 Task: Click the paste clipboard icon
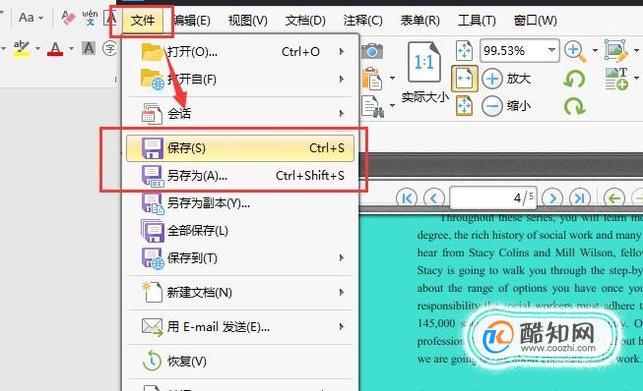click(x=372, y=79)
